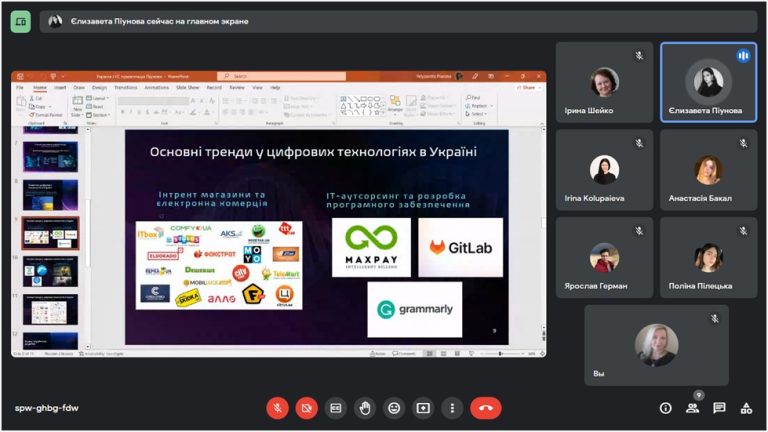768x432 pixels.
Task: Click the PowerPoint editing area vertical scrollbar
Action: pos(543,223)
